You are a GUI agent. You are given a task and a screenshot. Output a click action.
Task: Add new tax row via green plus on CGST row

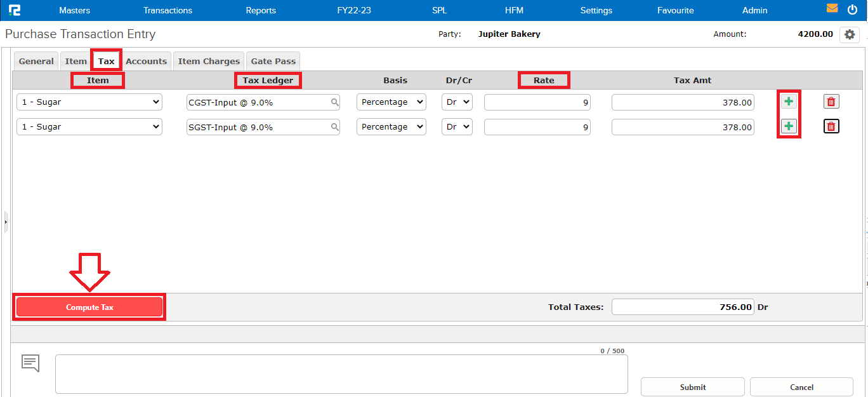(x=789, y=101)
